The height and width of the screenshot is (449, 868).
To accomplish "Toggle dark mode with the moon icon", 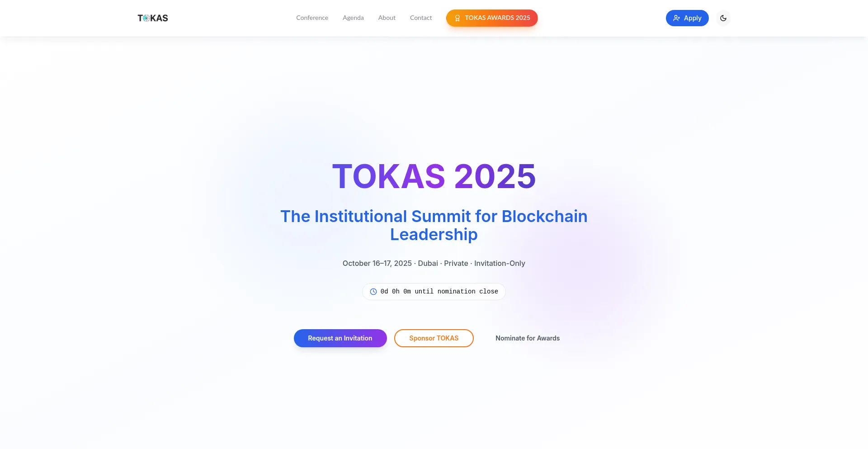I will click(723, 18).
